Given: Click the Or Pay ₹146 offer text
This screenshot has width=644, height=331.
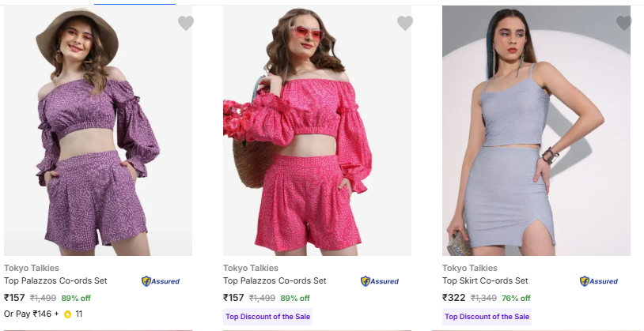Looking at the screenshot, I should point(32,314).
